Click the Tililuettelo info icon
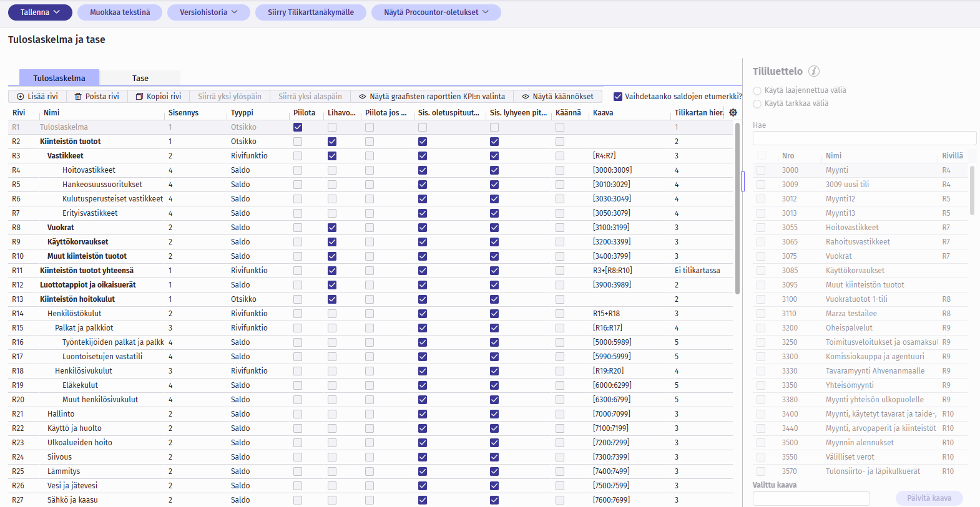980x507 pixels. click(x=814, y=71)
